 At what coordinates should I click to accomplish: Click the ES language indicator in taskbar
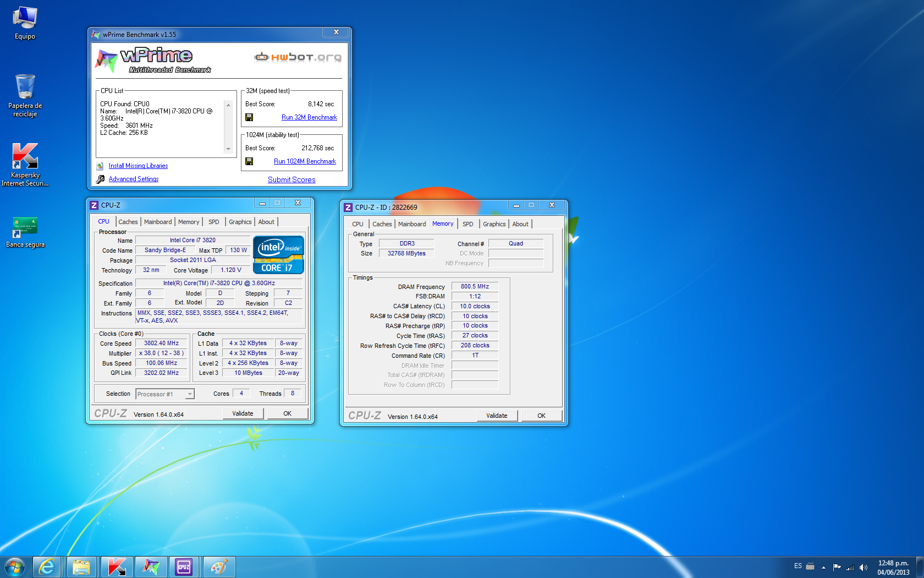(798, 566)
